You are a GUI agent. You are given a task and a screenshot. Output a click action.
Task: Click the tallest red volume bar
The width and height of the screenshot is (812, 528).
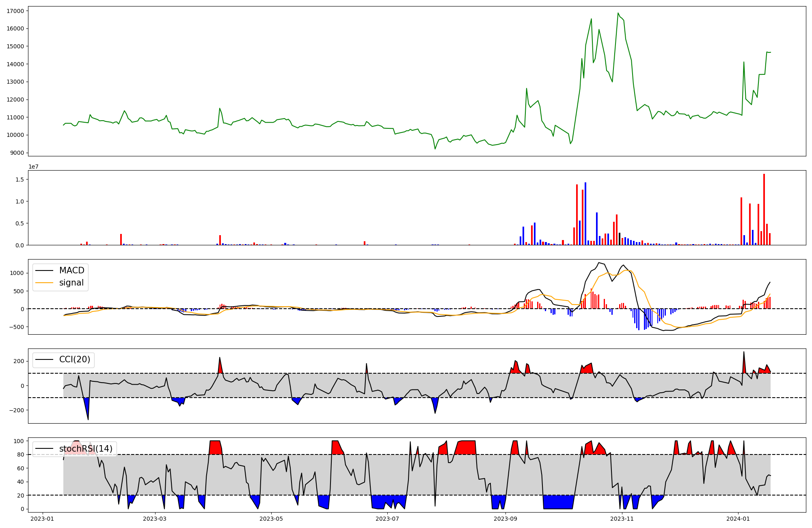(x=764, y=209)
